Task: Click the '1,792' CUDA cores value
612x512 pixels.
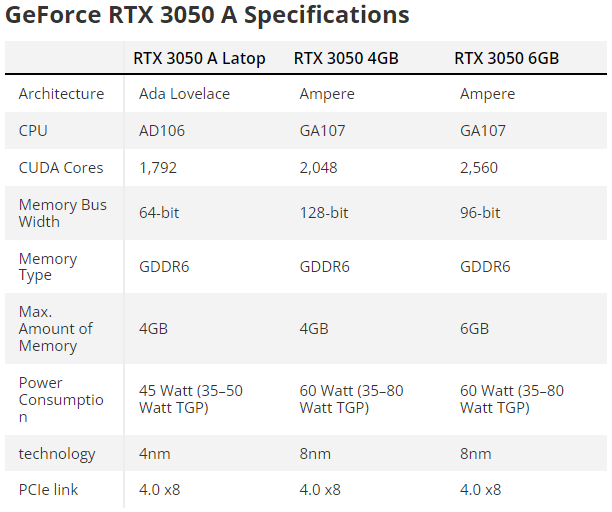Action: coord(158,167)
